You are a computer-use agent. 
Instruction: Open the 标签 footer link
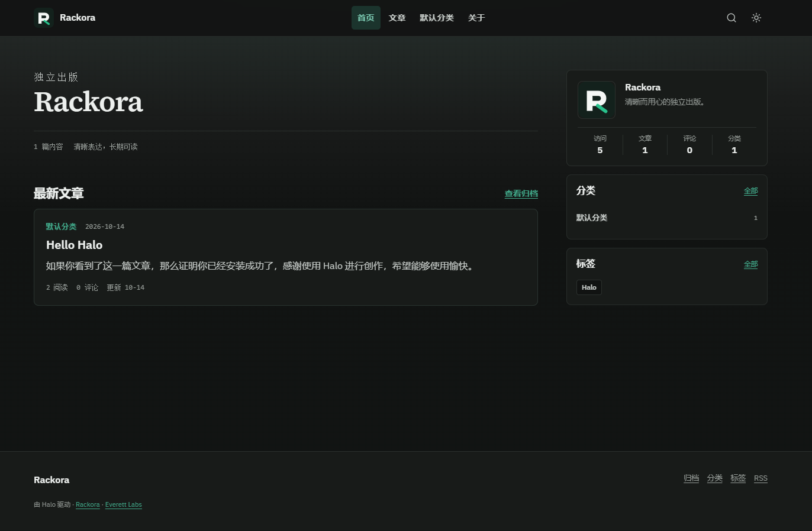(738, 478)
